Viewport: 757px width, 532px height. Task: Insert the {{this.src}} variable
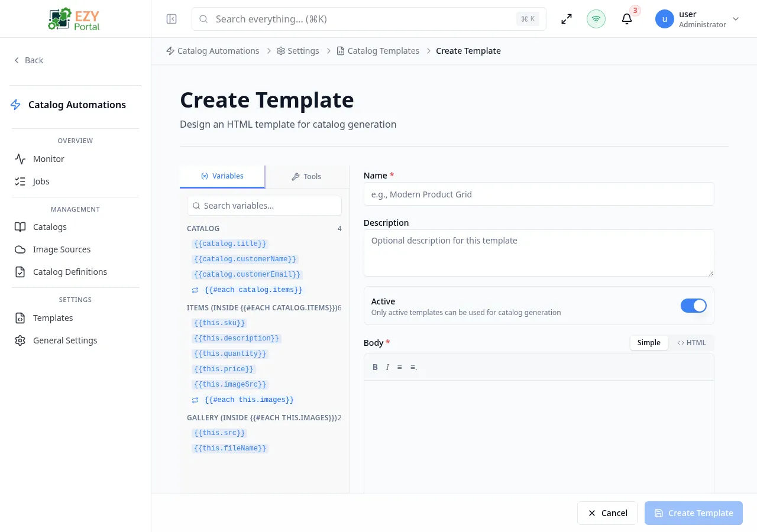219,433
